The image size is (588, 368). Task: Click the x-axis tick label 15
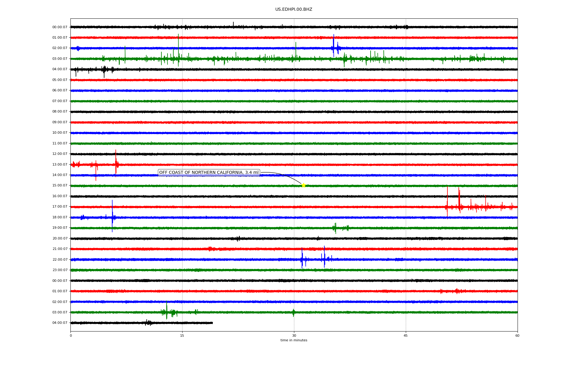pos(182,336)
